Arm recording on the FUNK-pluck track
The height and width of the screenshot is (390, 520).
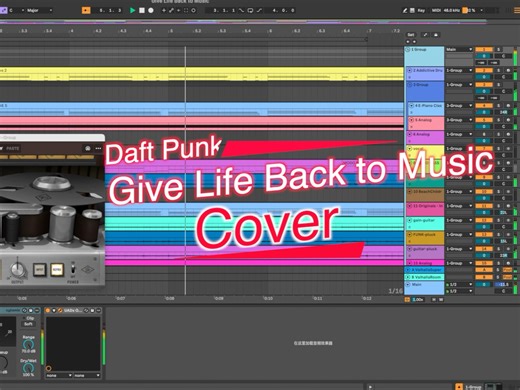pyautogui.click(x=508, y=234)
